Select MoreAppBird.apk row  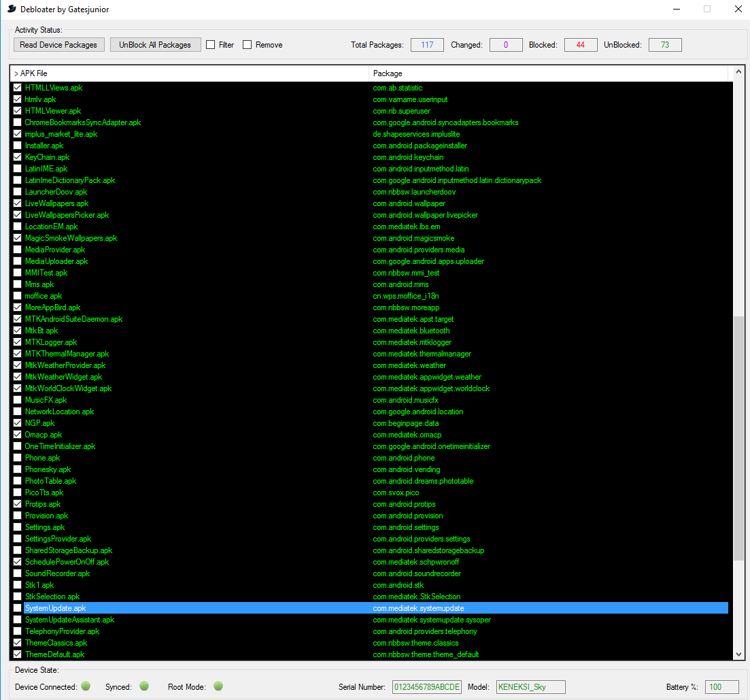point(369,307)
